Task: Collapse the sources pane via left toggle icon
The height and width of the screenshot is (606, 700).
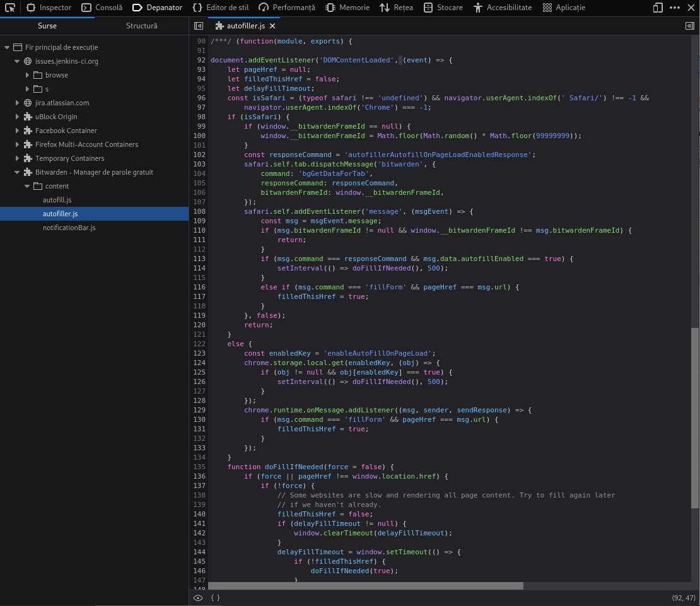Action: click(199, 26)
